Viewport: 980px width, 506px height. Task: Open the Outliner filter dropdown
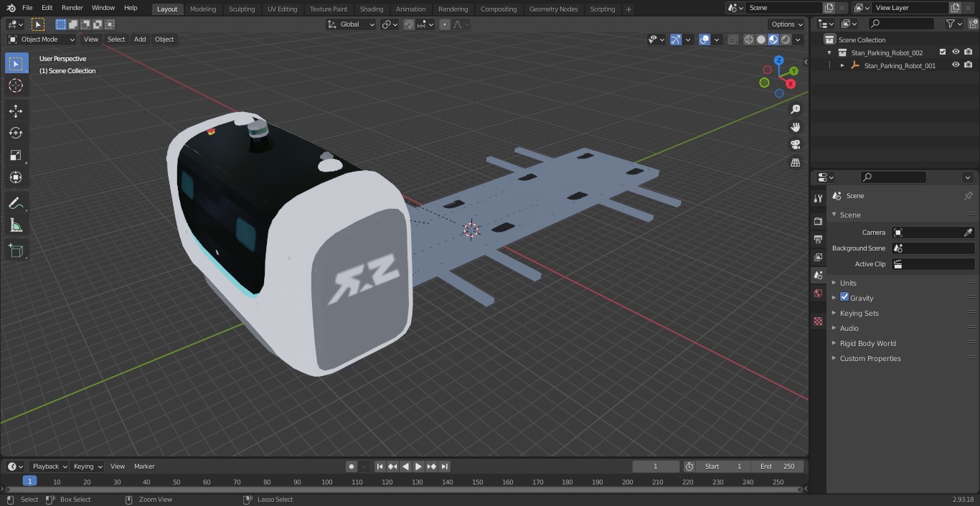point(953,24)
